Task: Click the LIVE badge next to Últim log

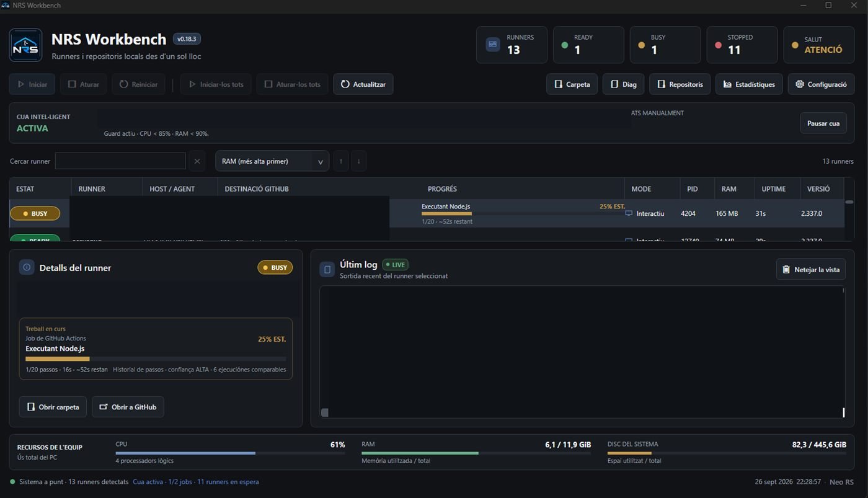Action: pos(395,265)
